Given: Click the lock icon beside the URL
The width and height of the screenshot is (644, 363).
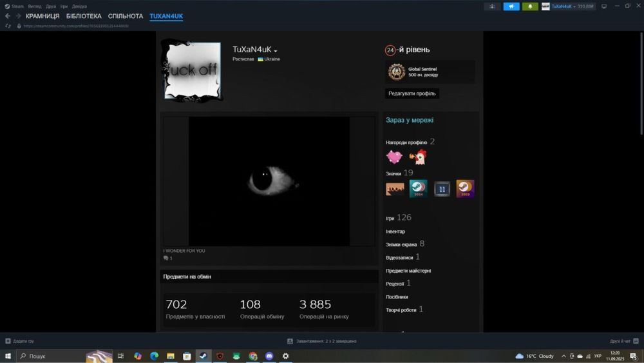Looking at the screenshot, I should click(19, 26).
